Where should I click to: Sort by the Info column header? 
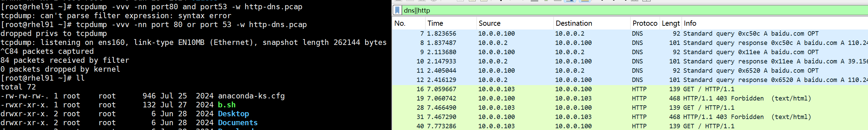(775, 23)
